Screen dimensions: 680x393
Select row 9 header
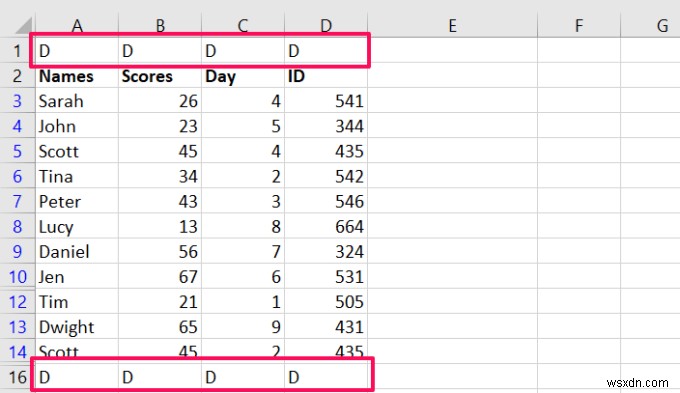tap(17, 252)
